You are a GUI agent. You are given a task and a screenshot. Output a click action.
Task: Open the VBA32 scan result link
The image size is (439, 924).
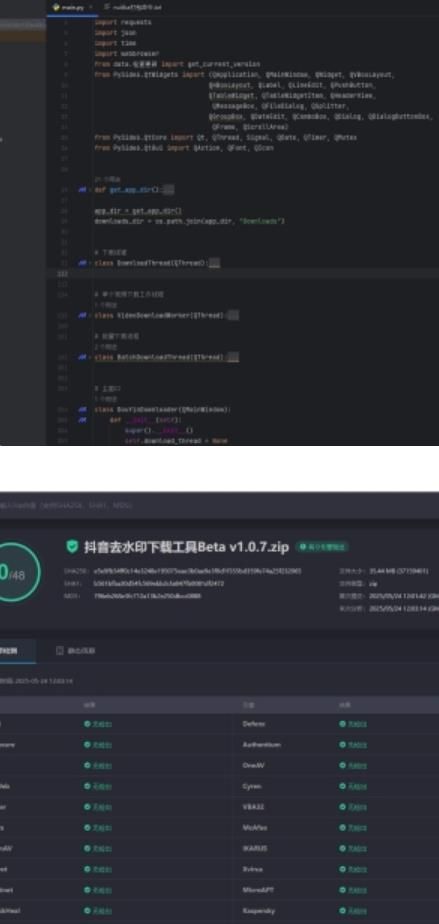tap(357, 807)
